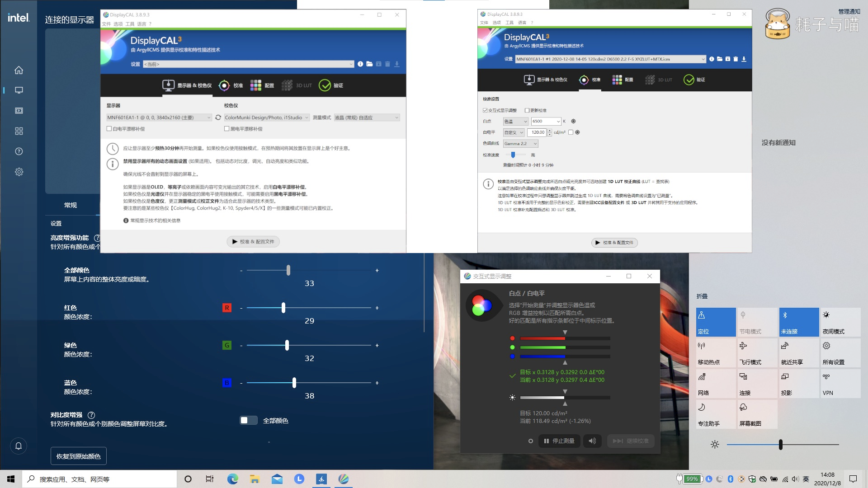Open Microsoft Edge from the taskbar

pyautogui.click(x=232, y=479)
